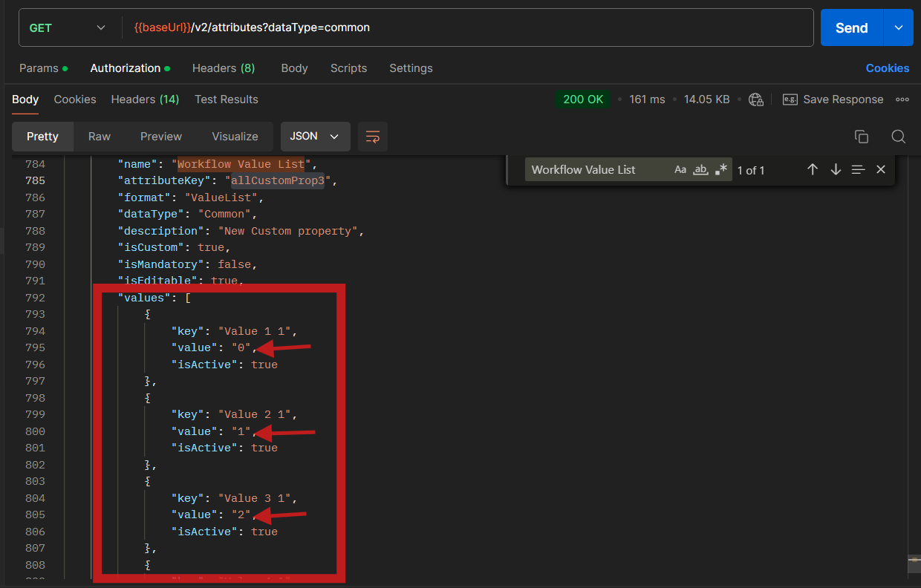Image resolution: width=921 pixels, height=588 pixels.
Task: Toggle the wrap lines icon beside JSON
Action: 373,137
